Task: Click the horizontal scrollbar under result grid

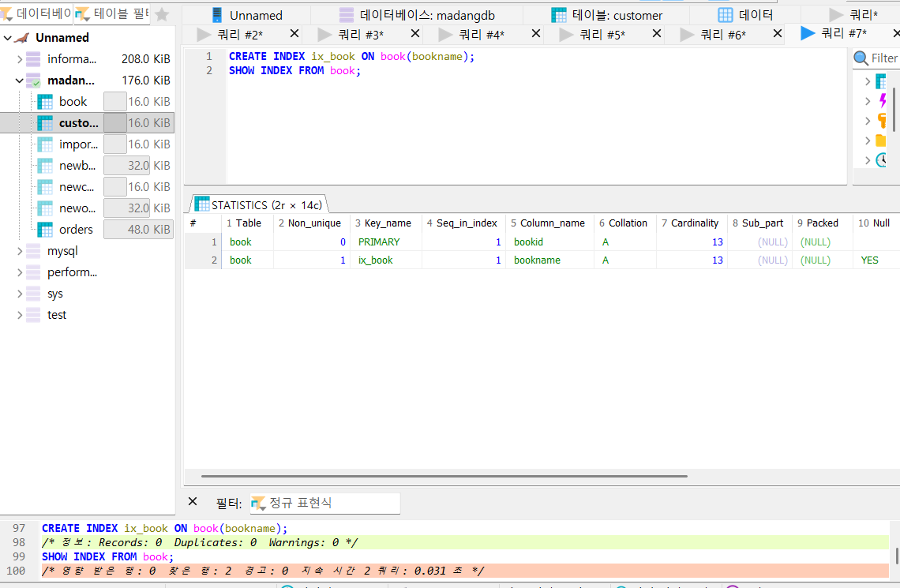Action: click(x=444, y=476)
